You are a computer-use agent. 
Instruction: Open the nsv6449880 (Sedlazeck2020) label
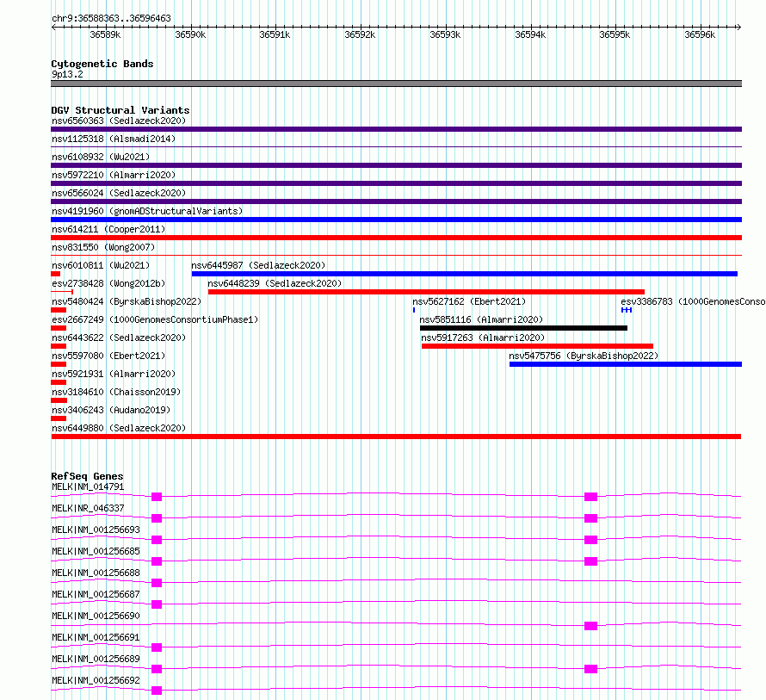point(119,428)
